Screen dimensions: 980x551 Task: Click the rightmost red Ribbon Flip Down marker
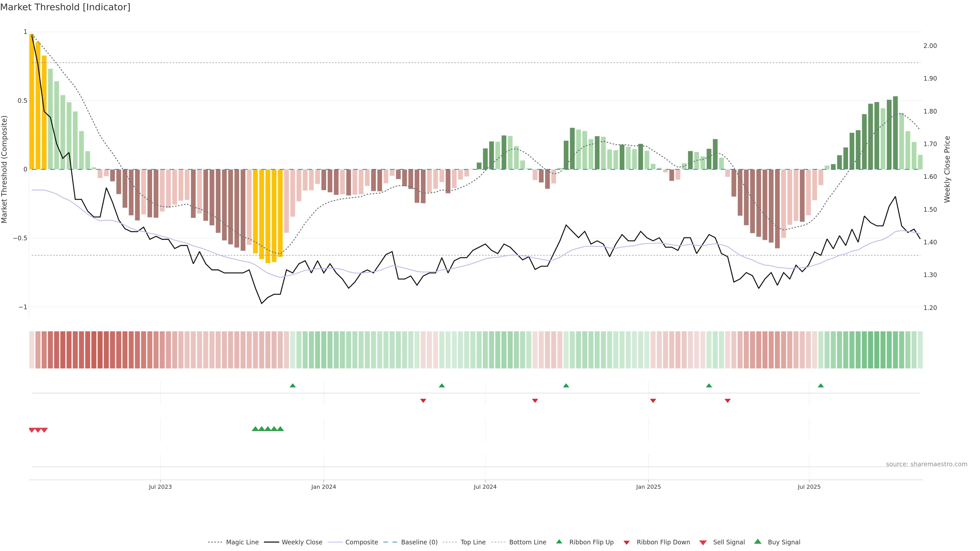pyautogui.click(x=727, y=400)
